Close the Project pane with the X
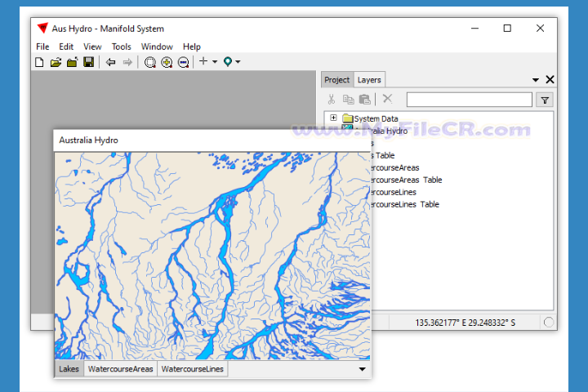 (x=550, y=79)
